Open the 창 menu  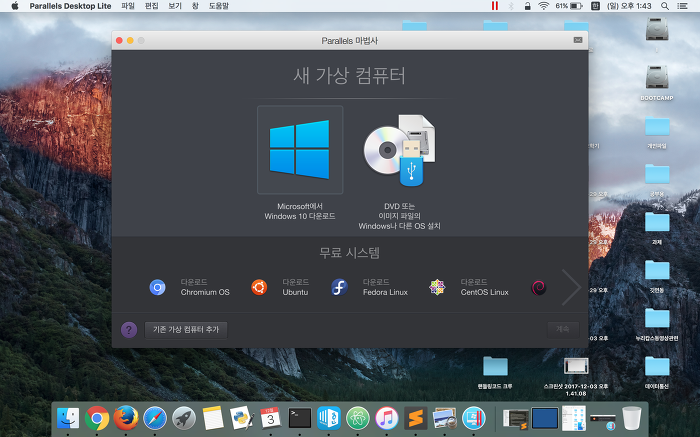[195, 6]
